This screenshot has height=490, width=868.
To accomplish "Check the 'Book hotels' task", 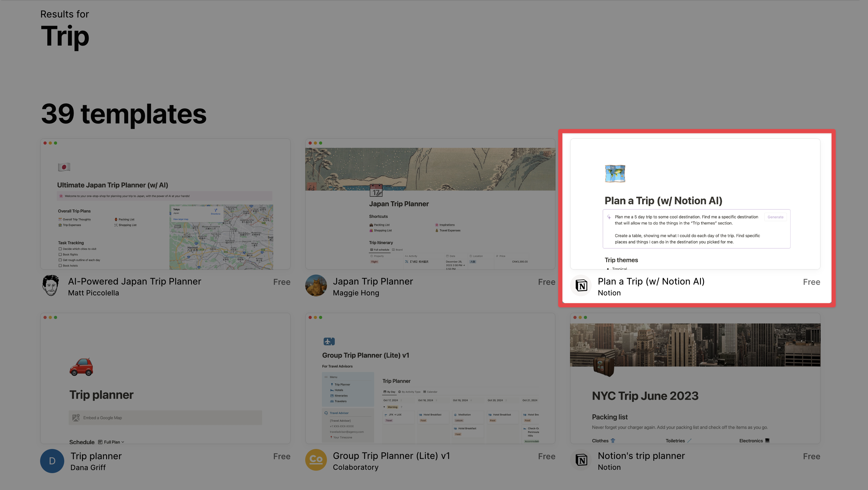I will pos(60,266).
